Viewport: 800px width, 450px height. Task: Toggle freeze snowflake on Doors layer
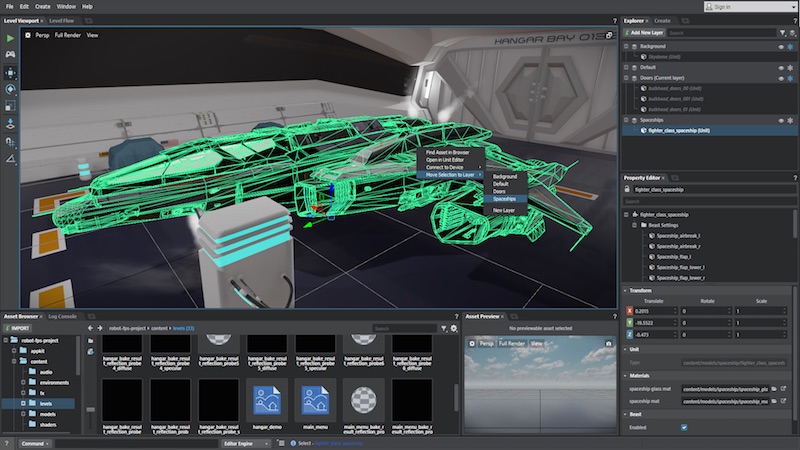click(790, 78)
